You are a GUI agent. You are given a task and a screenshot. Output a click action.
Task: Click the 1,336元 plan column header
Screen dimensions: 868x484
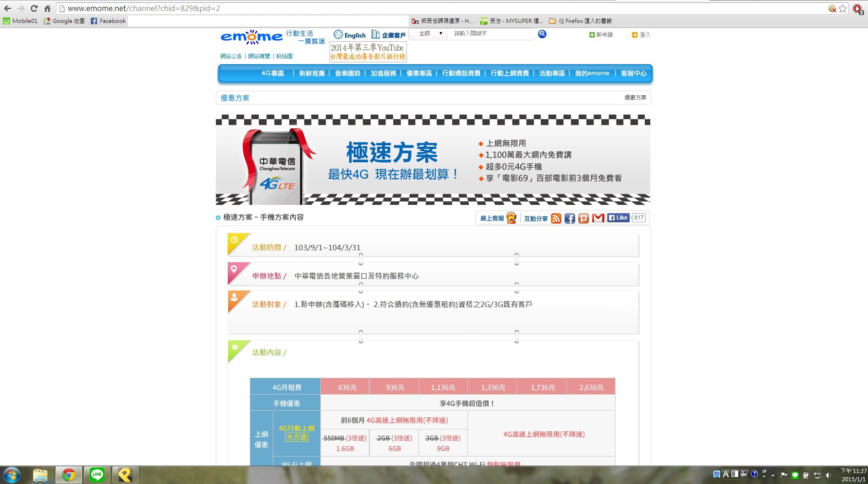point(492,387)
